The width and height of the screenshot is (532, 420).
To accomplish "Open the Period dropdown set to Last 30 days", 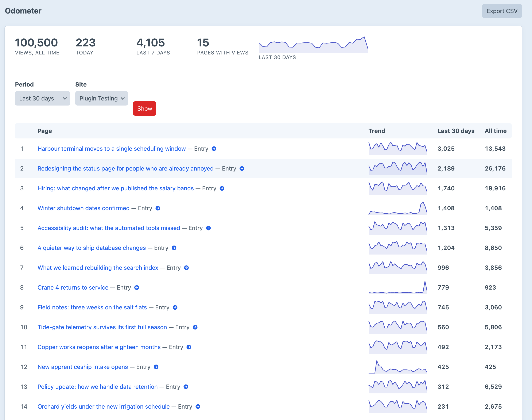I will [43, 98].
